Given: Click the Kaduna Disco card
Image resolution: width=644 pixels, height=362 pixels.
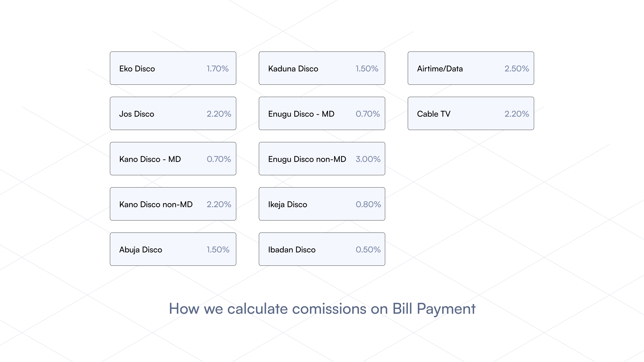Looking at the screenshot, I should tap(322, 68).
